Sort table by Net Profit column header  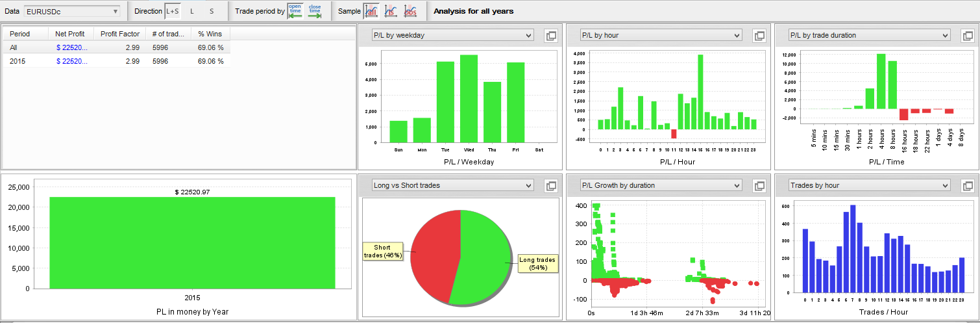click(x=71, y=34)
